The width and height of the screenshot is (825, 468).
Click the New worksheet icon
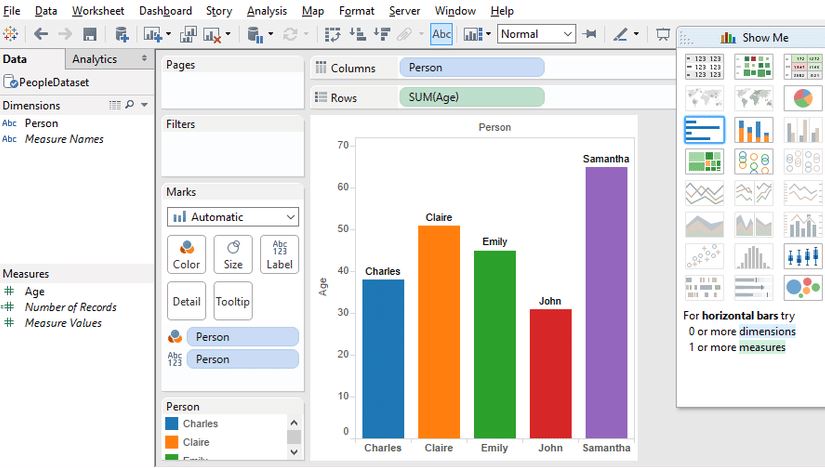[153, 34]
